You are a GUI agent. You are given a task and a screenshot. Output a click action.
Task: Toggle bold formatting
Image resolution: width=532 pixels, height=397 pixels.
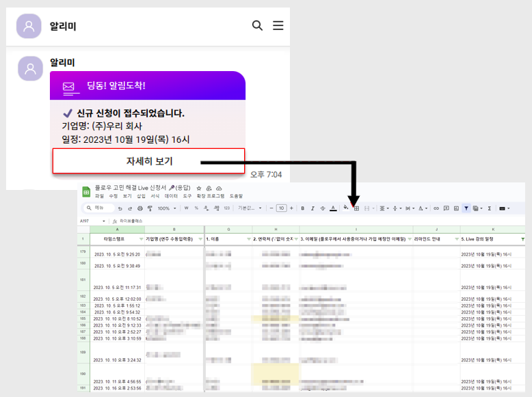click(303, 208)
